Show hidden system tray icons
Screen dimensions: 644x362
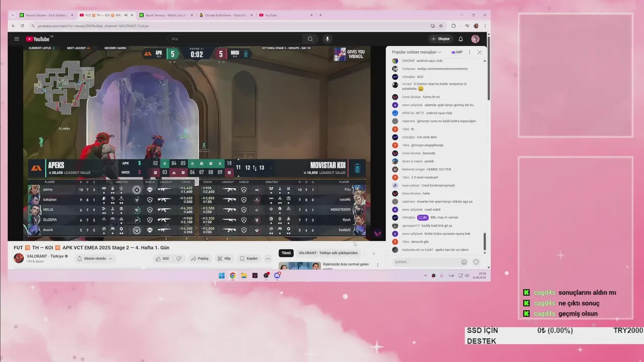click(425, 276)
